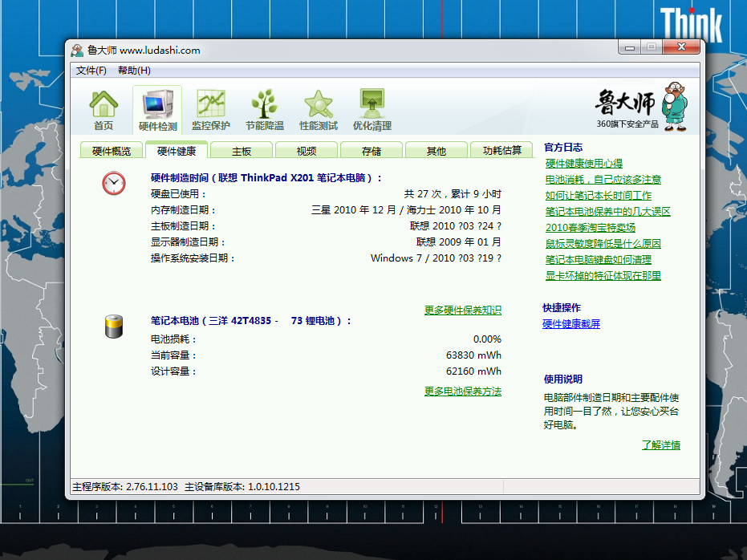The image size is (747, 560).
Task: Click the 更多硬件保养知识 link
Action: click(463, 310)
